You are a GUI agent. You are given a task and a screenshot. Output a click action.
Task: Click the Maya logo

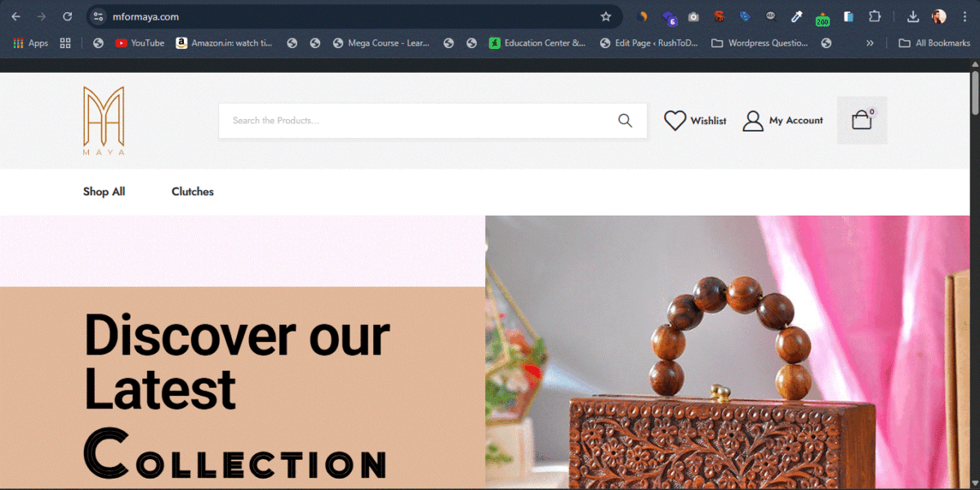(x=104, y=120)
